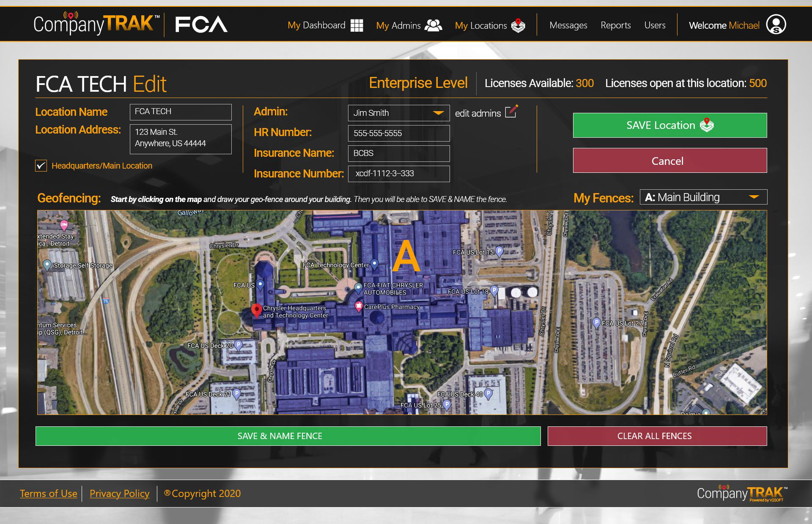Click the red Chrysler Headquarters map pin
Screen dimensions: 812x524
[256, 311]
